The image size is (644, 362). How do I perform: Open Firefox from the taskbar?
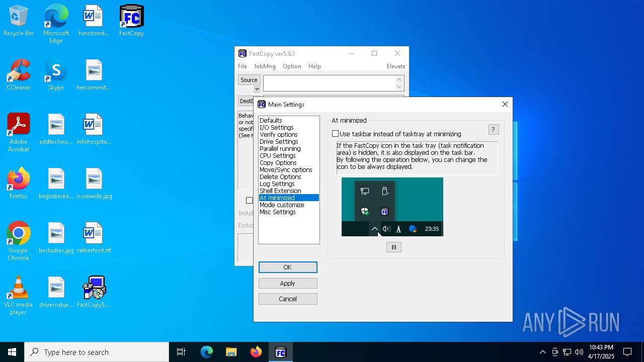(x=256, y=352)
